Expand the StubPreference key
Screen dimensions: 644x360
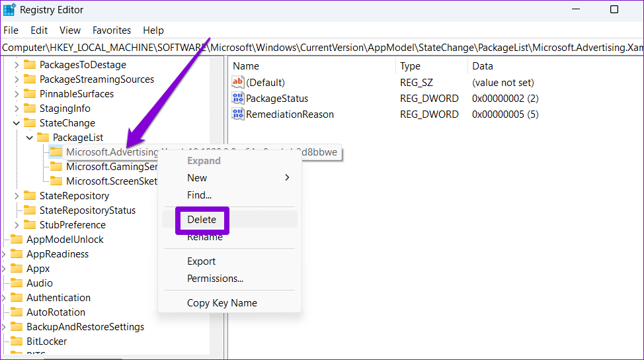17,225
